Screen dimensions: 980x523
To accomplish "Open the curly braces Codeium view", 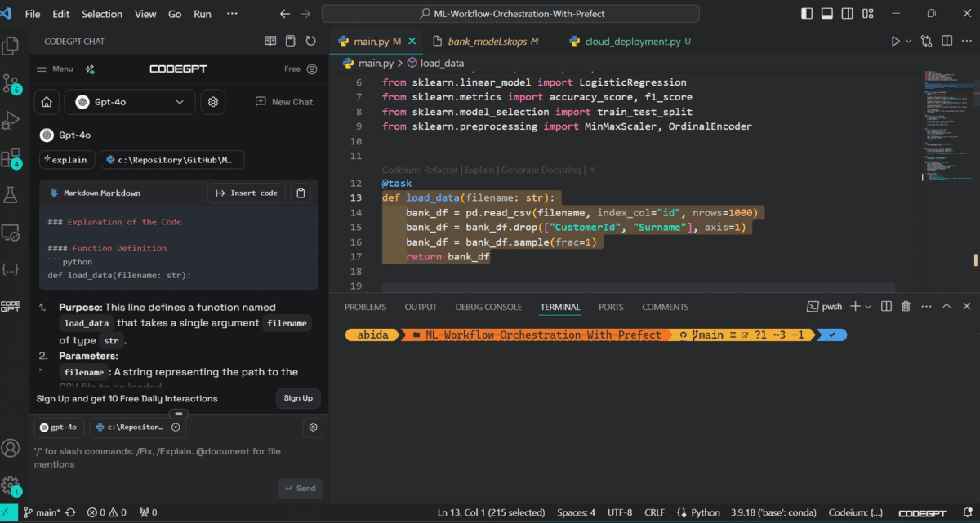I will pyautogui.click(x=11, y=268).
